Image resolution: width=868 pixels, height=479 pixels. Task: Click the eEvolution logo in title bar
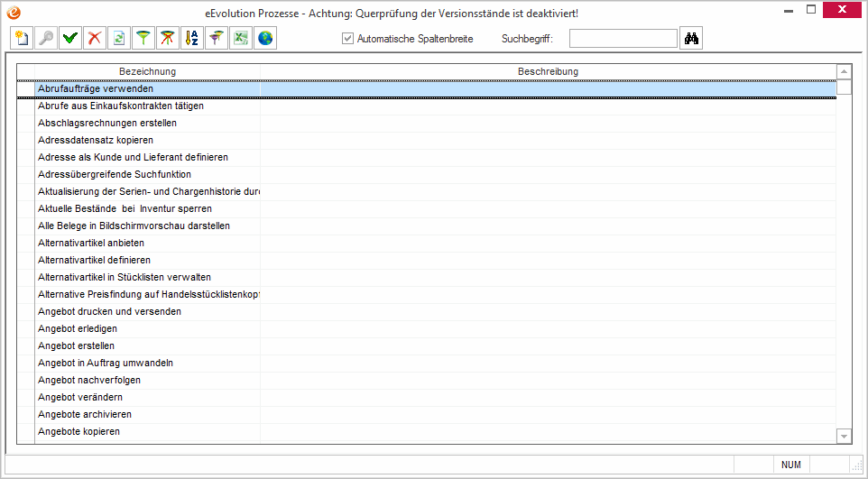(14, 13)
